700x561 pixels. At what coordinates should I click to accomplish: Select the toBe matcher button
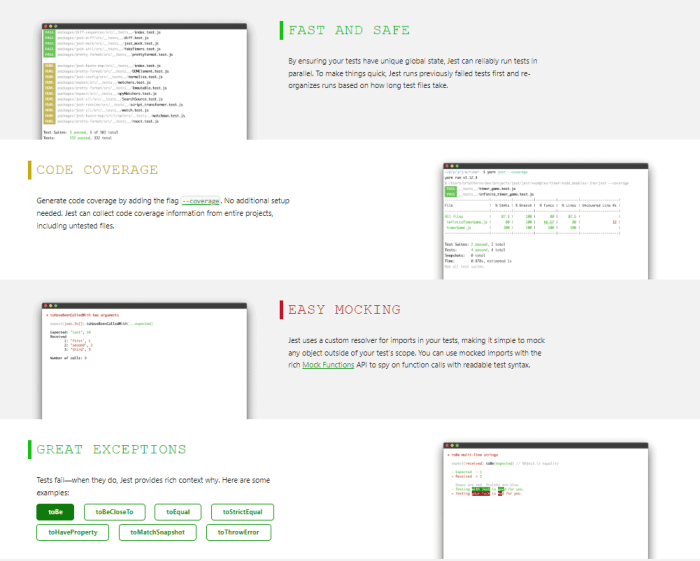tap(55, 512)
